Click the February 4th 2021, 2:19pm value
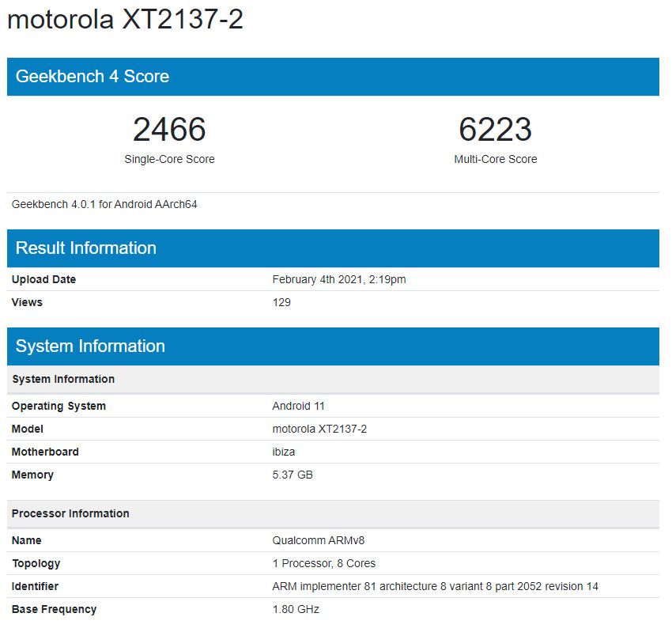 (339, 279)
